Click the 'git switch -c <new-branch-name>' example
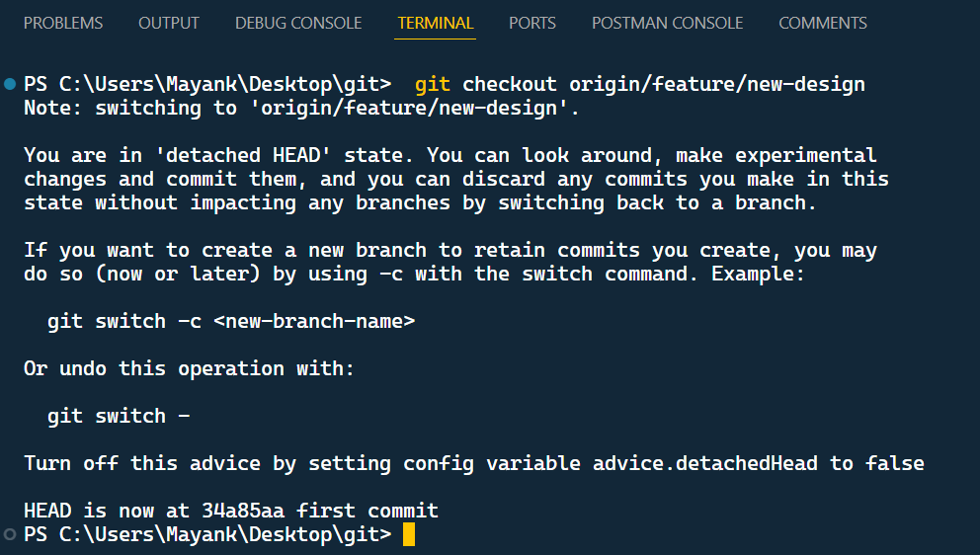 231,321
